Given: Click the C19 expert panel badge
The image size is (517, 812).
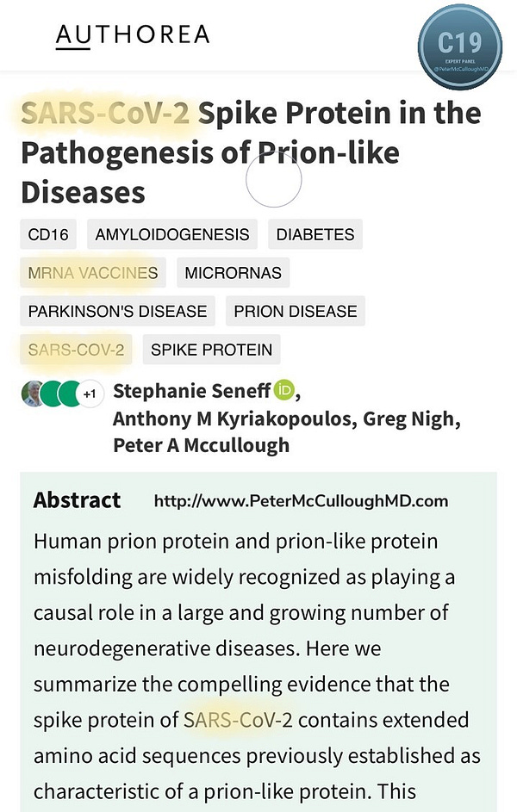Looking at the screenshot, I should tap(458, 46).
